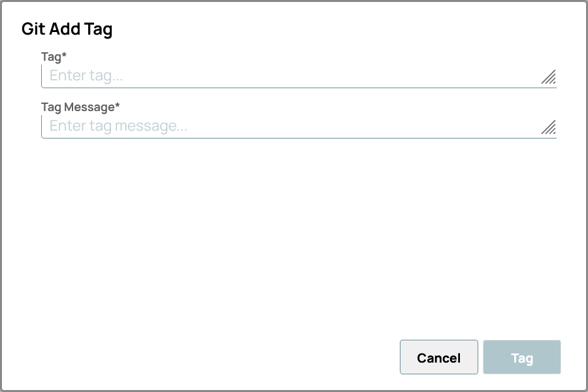This screenshot has width=588, height=392.
Task: Confirm tag creation via the Tag button
Action: pyautogui.click(x=521, y=357)
